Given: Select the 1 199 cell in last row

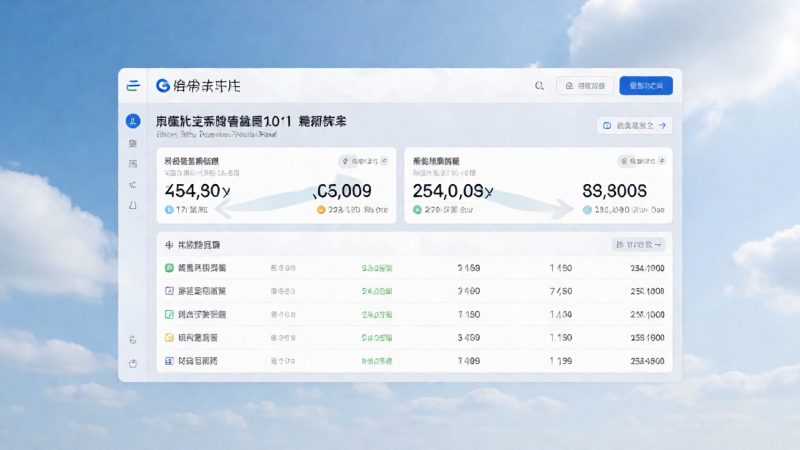Looking at the screenshot, I should pos(561,361).
